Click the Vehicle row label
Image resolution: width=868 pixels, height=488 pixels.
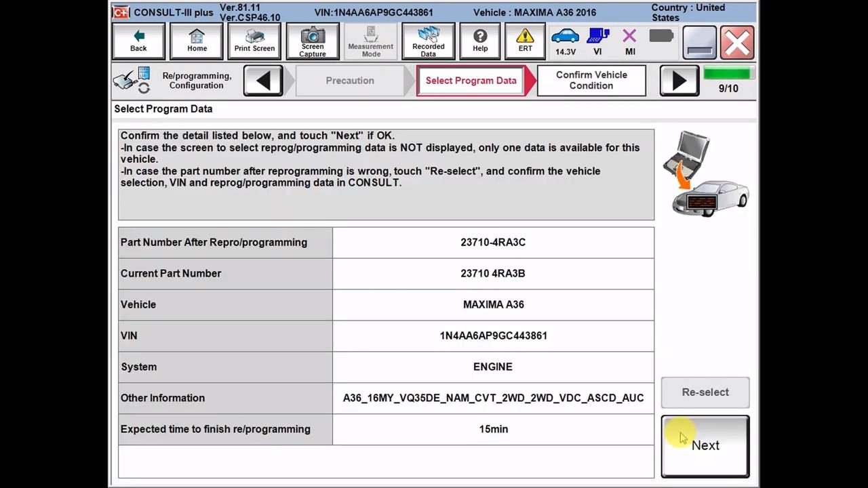pyautogui.click(x=225, y=304)
